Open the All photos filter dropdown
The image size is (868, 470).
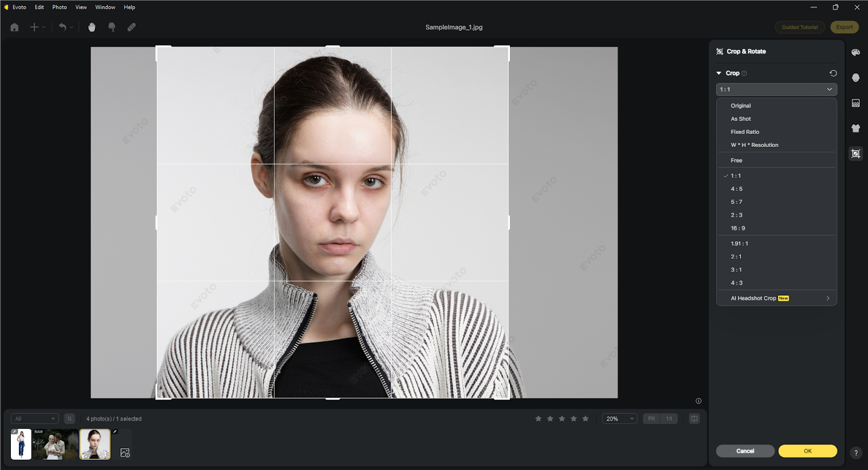[x=35, y=419]
